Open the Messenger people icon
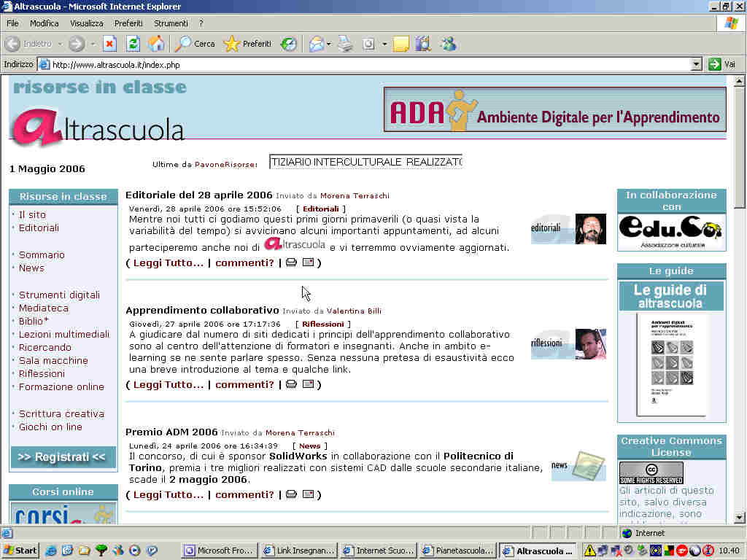The height and width of the screenshot is (560, 747). (449, 44)
